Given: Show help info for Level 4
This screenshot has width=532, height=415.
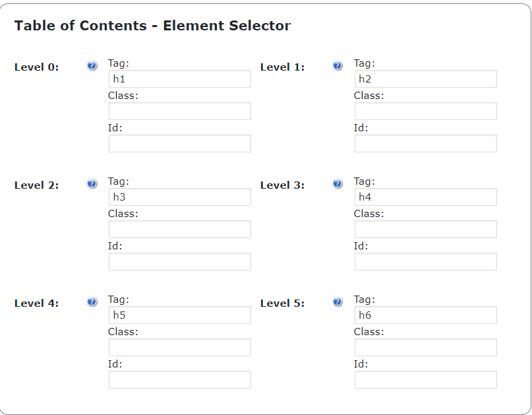Looking at the screenshot, I should tap(92, 302).
